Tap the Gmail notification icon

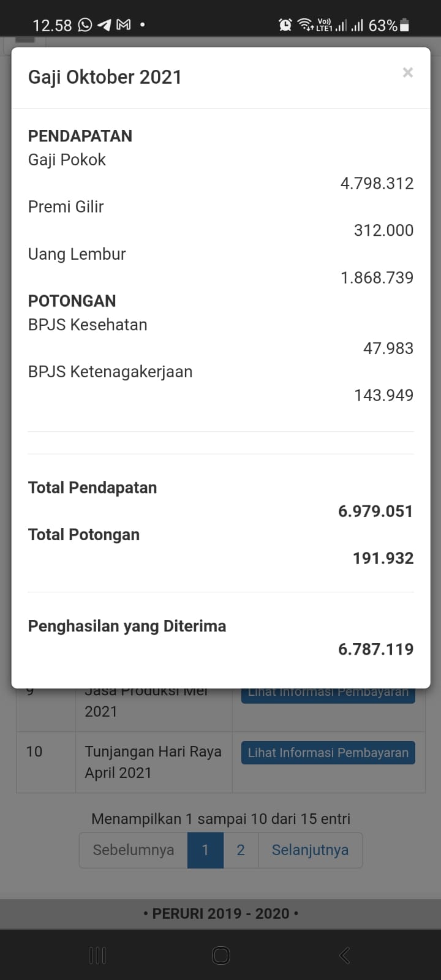tap(124, 25)
